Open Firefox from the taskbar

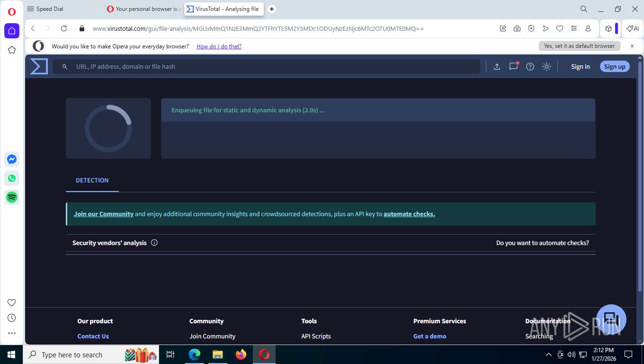(241, 355)
